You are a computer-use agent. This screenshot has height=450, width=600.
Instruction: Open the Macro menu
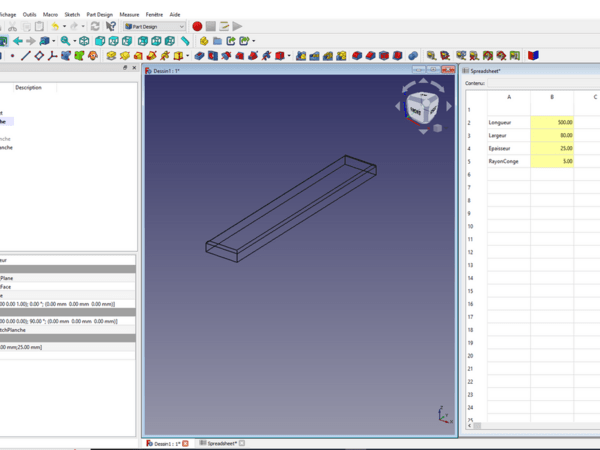click(x=50, y=15)
